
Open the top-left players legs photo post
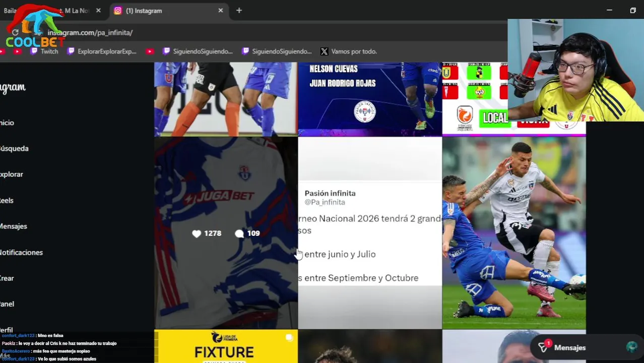pyautogui.click(x=226, y=99)
